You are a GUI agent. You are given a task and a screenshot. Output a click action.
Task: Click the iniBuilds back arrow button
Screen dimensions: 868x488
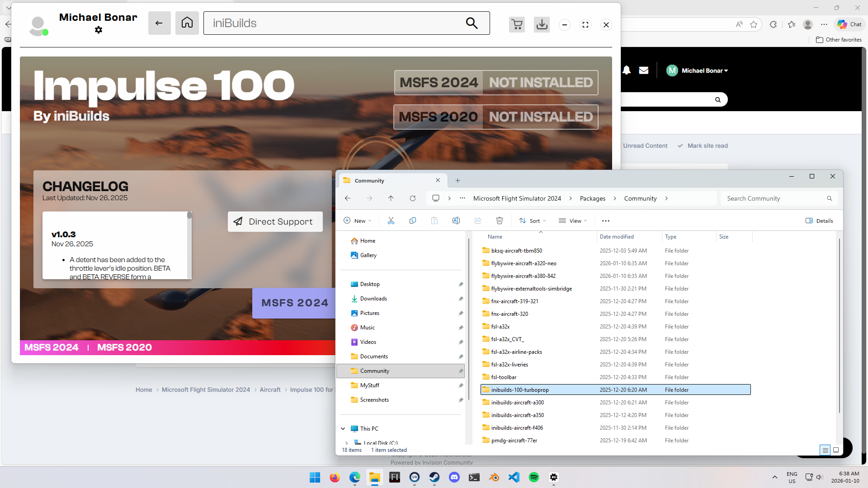pos(159,23)
